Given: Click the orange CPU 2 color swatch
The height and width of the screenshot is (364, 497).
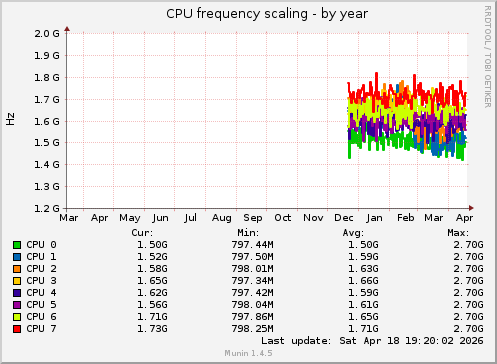Looking at the screenshot, I should click(17, 269).
